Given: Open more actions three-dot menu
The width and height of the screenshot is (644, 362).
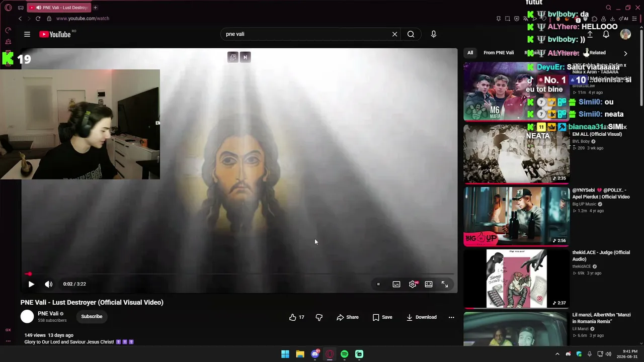Looking at the screenshot, I should click(451, 317).
